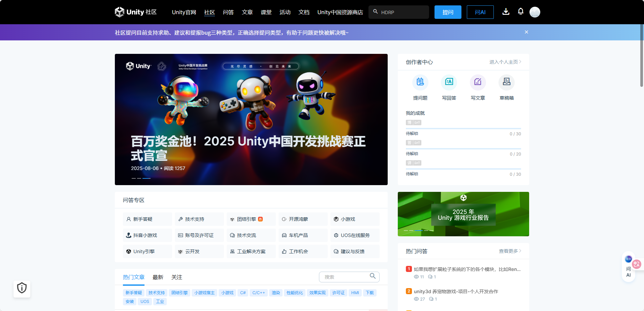Open 问答 in the top navigation
This screenshot has width=644, height=311.
pyautogui.click(x=228, y=12)
